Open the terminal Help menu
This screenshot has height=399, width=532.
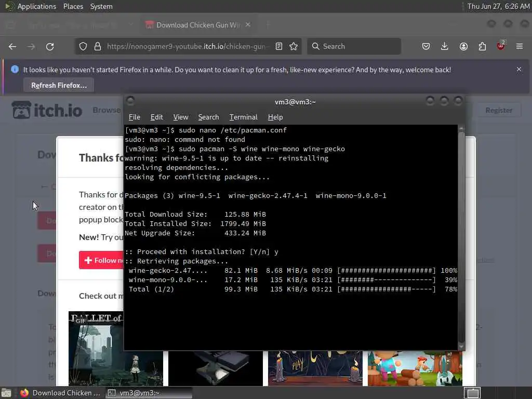275,117
